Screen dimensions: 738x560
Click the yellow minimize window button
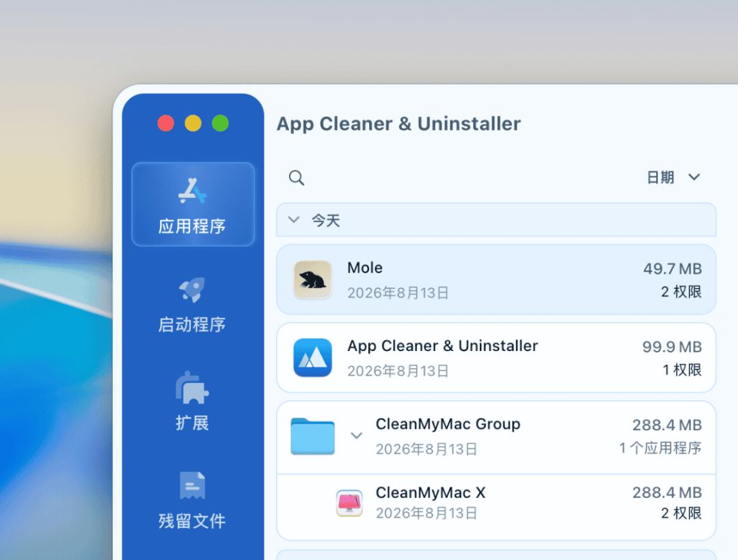[193, 123]
